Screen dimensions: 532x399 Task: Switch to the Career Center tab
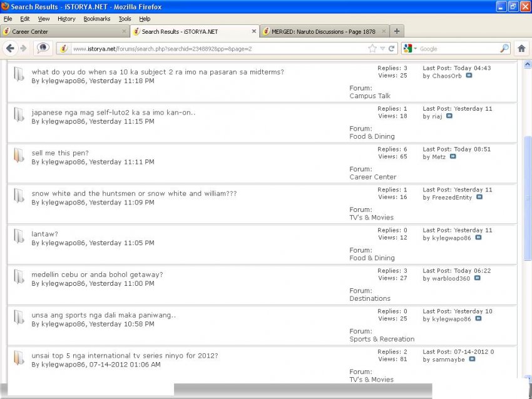pyautogui.click(x=63, y=31)
